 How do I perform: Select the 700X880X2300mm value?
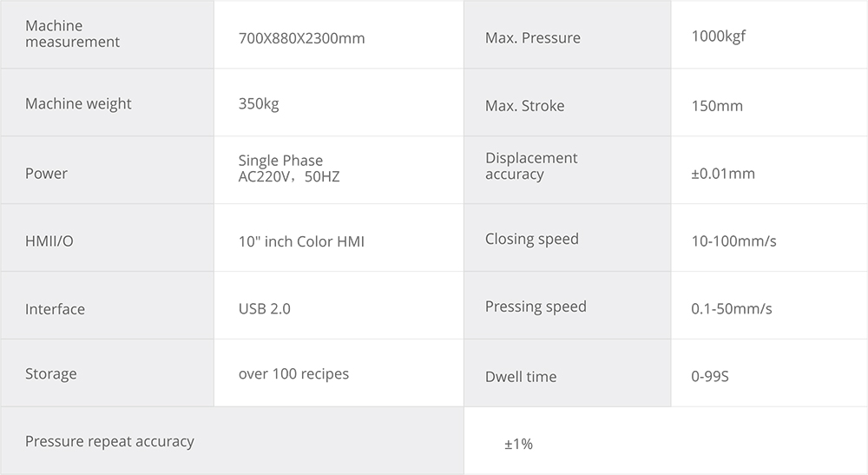tap(301, 38)
